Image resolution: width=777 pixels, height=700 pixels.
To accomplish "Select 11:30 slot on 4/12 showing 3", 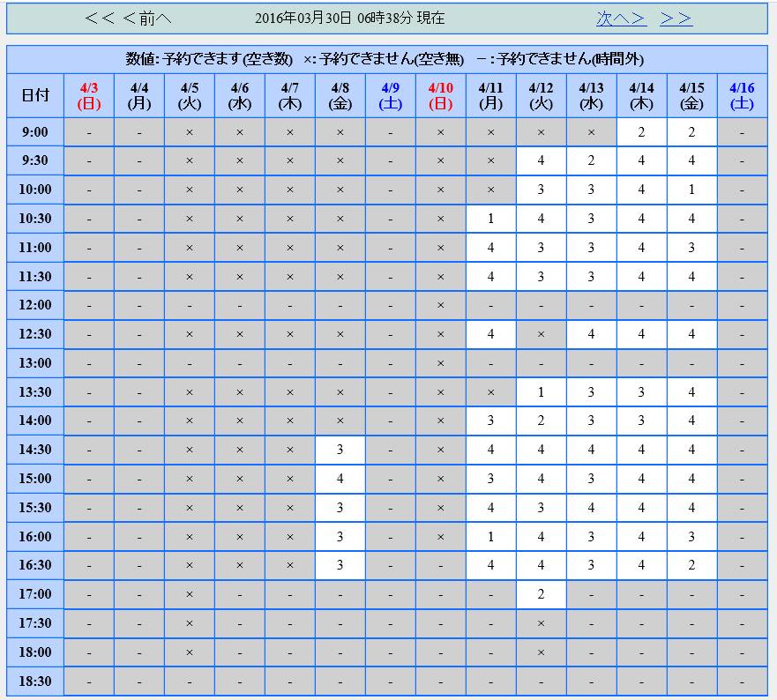I will pos(541,277).
